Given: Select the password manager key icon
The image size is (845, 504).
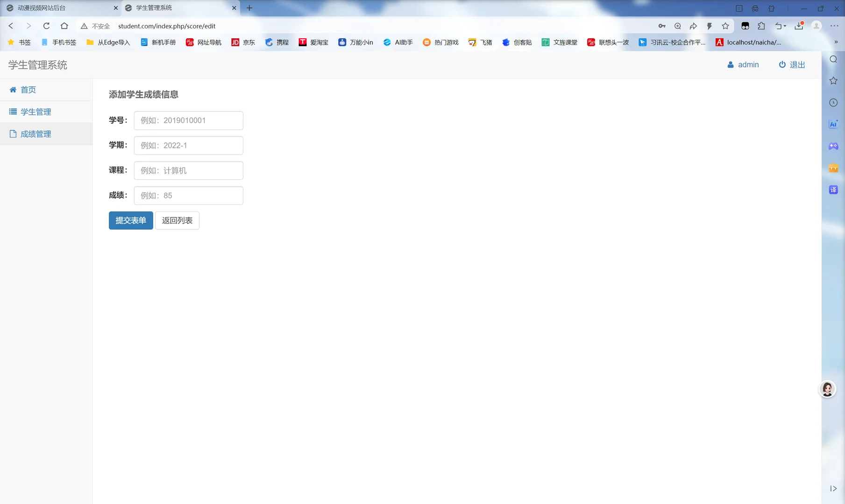Looking at the screenshot, I should pyautogui.click(x=662, y=26).
